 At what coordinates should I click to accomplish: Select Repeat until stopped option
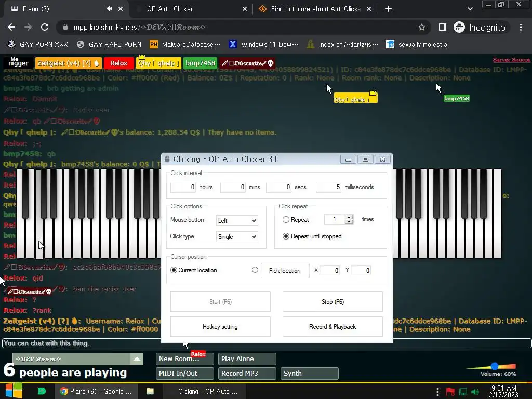pos(286,236)
